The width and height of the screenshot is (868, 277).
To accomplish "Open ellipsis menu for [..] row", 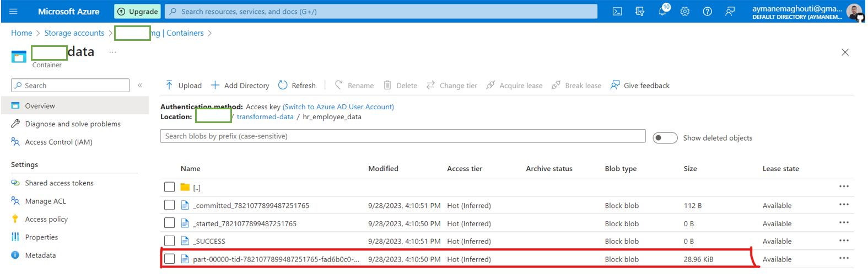I will click(844, 187).
